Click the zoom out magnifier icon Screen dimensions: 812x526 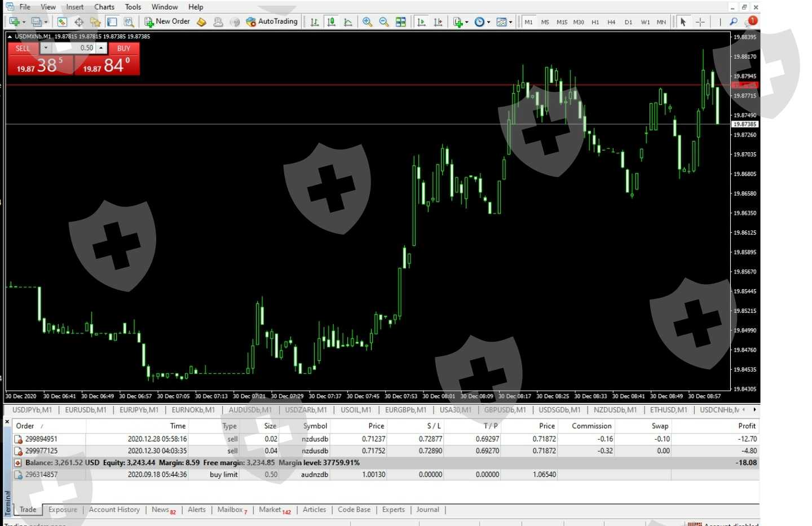tap(384, 22)
